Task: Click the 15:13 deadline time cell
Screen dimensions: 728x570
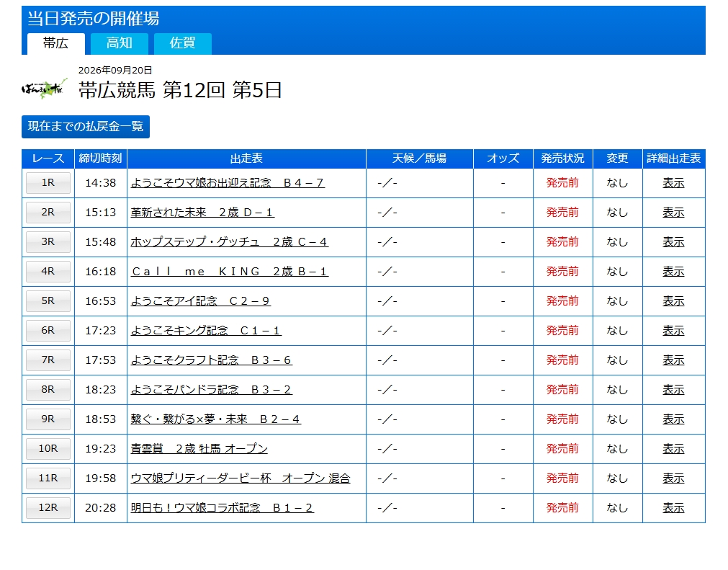Action: [x=101, y=213]
